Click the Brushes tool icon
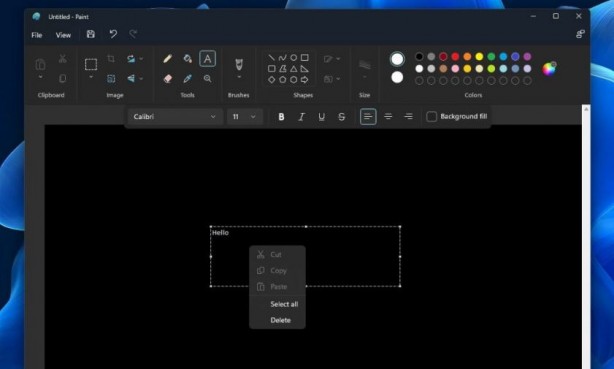 pos(239,64)
